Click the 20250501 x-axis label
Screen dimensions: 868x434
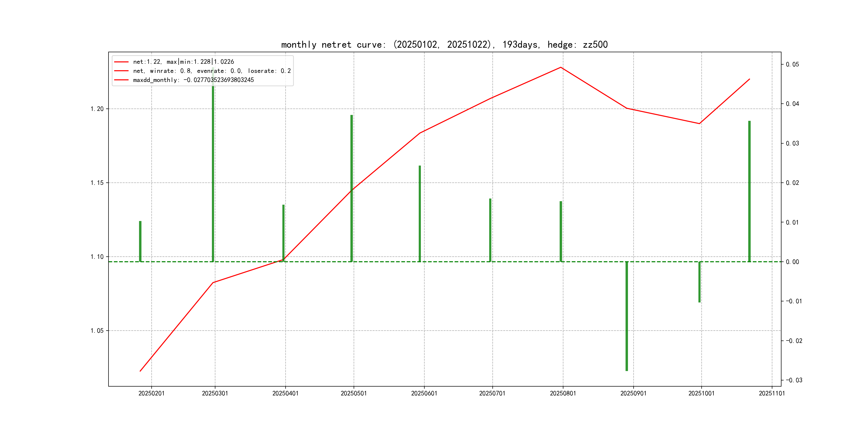[353, 393]
